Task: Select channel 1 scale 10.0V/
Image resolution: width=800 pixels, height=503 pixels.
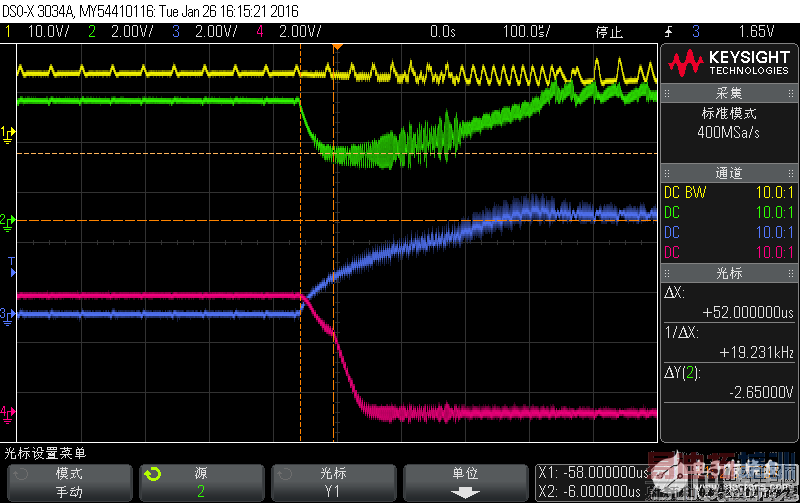Action: click(x=48, y=32)
